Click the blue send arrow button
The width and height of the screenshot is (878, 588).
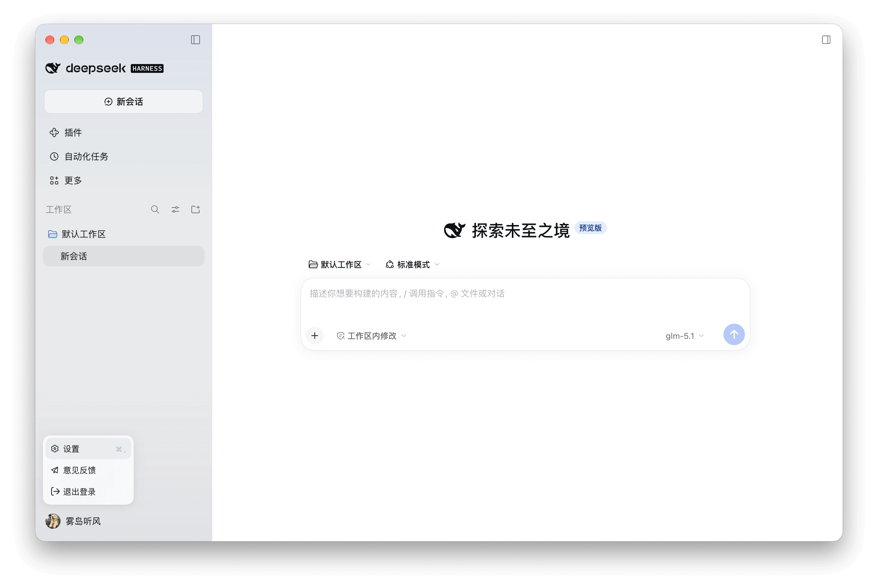(x=734, y=334)
